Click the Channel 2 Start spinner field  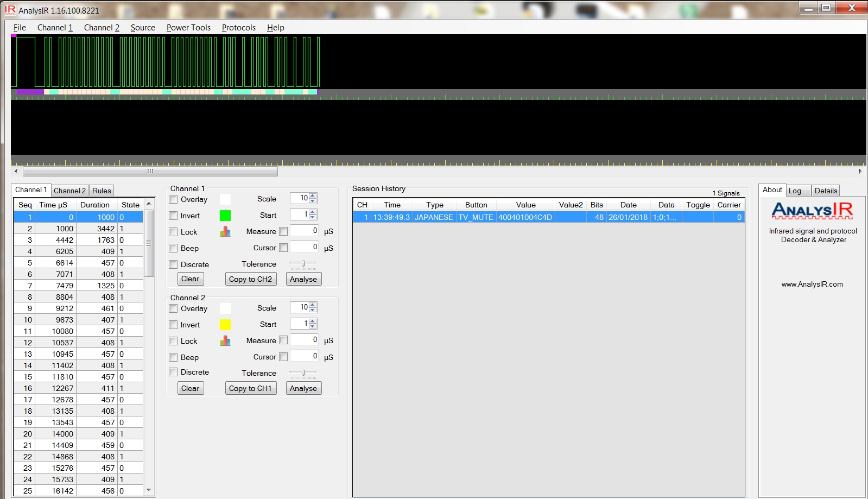[x=303, y=324]
